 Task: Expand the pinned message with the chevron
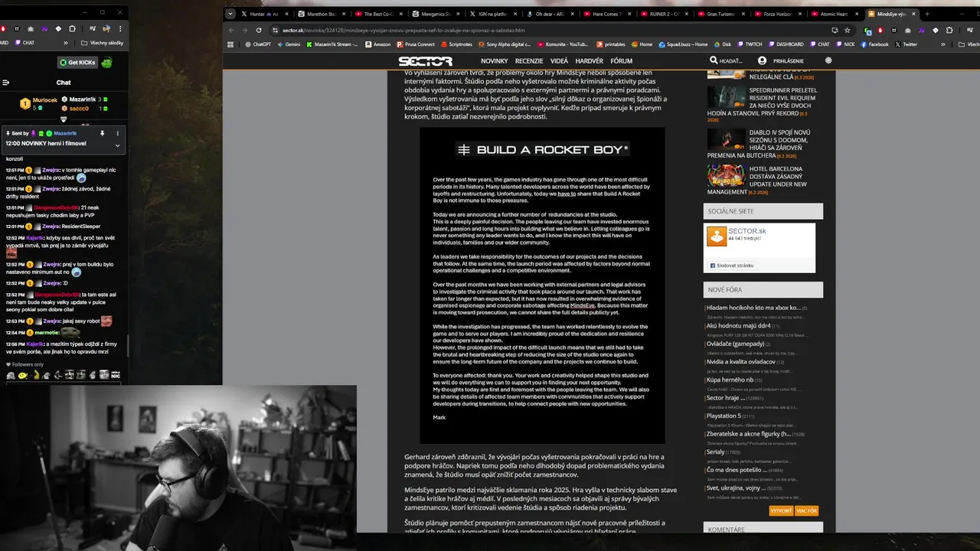117,145
